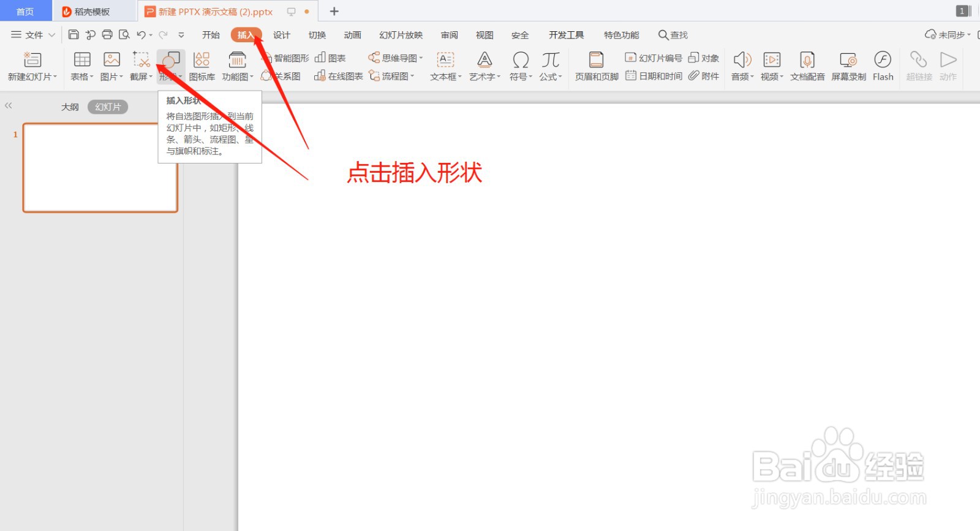Switch to the 动画 ribbon tab
The width and height of the screenshot is (980, 531).
pos(353,35)
